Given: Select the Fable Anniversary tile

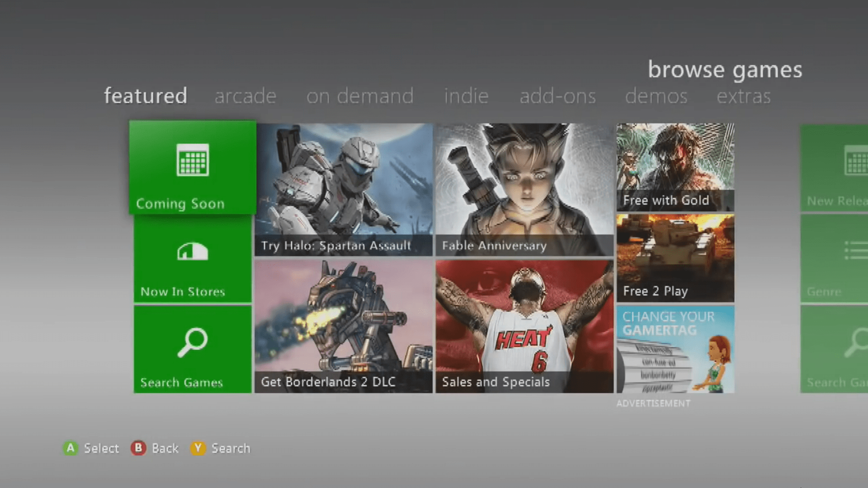Looking at the screenshot, I should click(x=524, y=190).
